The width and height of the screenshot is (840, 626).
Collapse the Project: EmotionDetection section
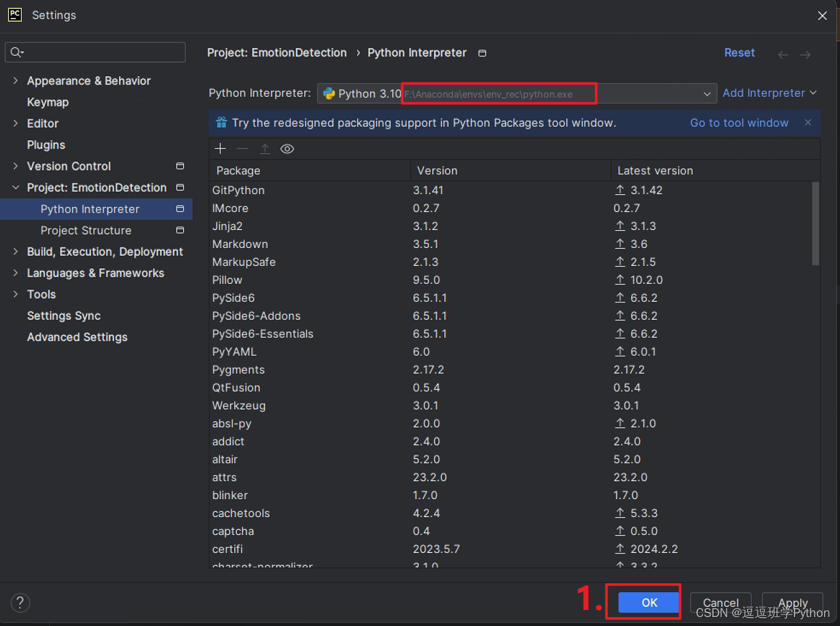pyautogui.click(x=15, y=188)
